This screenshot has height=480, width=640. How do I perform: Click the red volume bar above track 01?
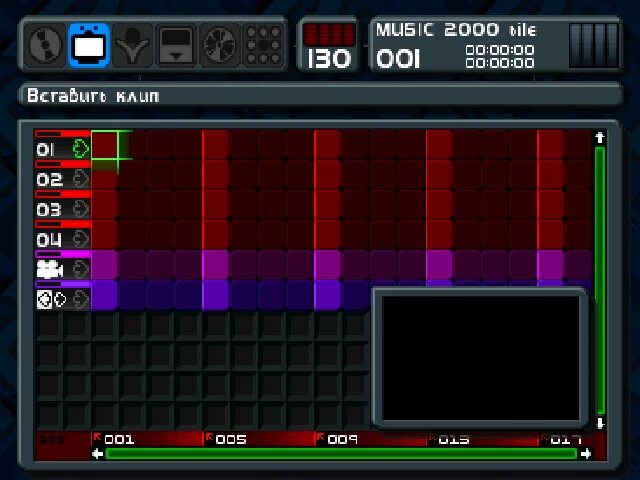point(62,134)
